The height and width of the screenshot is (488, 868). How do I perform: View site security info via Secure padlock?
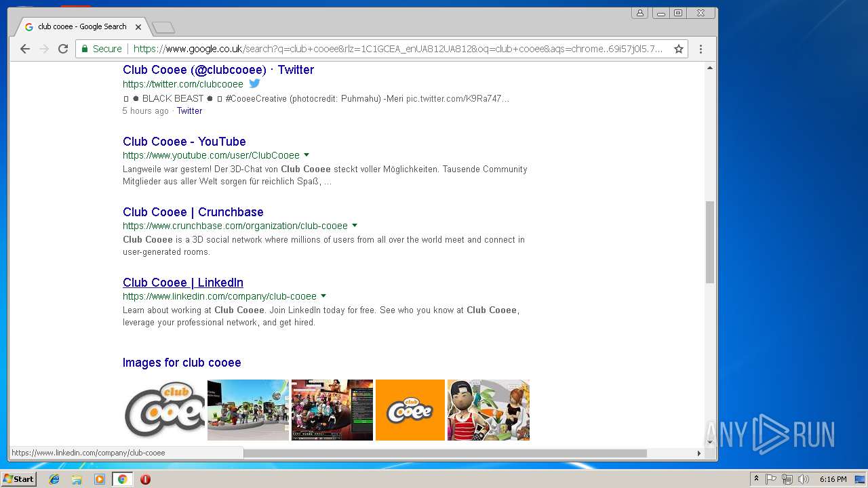(x=101, y=49)
